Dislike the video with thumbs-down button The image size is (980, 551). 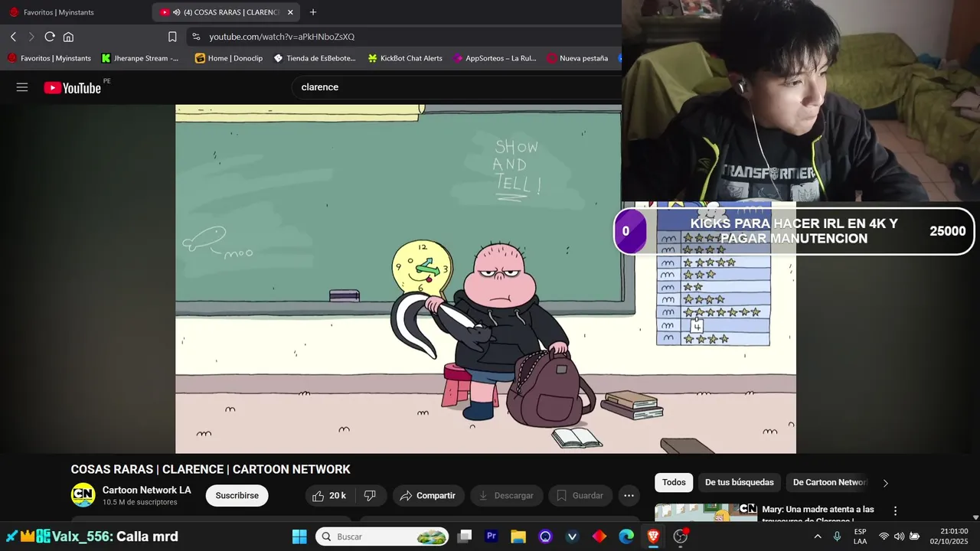coord(370,496)
